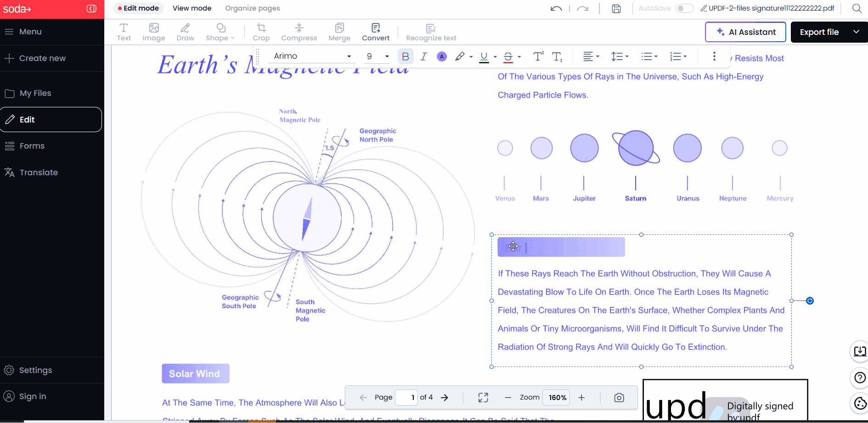Viewport: 868px width, 423px height.
Task: Apply superscript formatting
Action: point(538,56)
